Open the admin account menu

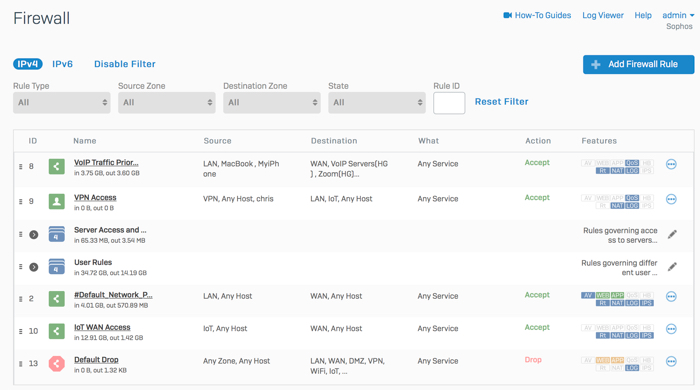(x=678, y=15)
